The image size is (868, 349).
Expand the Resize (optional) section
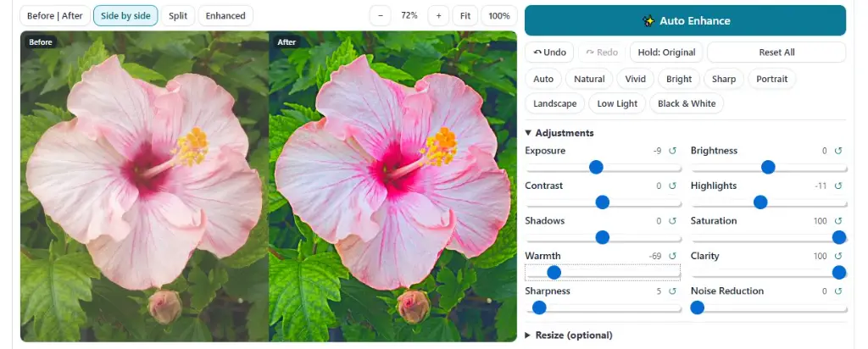click(569, 335)
